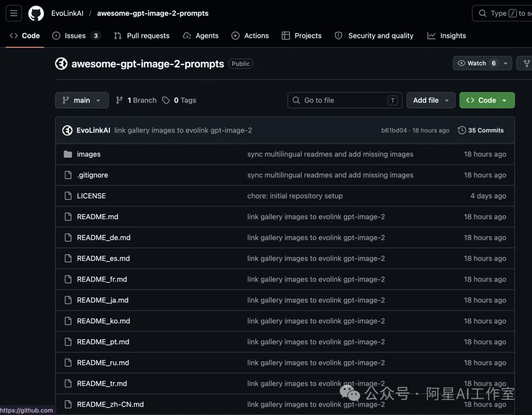Expand the main branch dropdown
This screenshot has width=532, height=415.
point(82,100)
